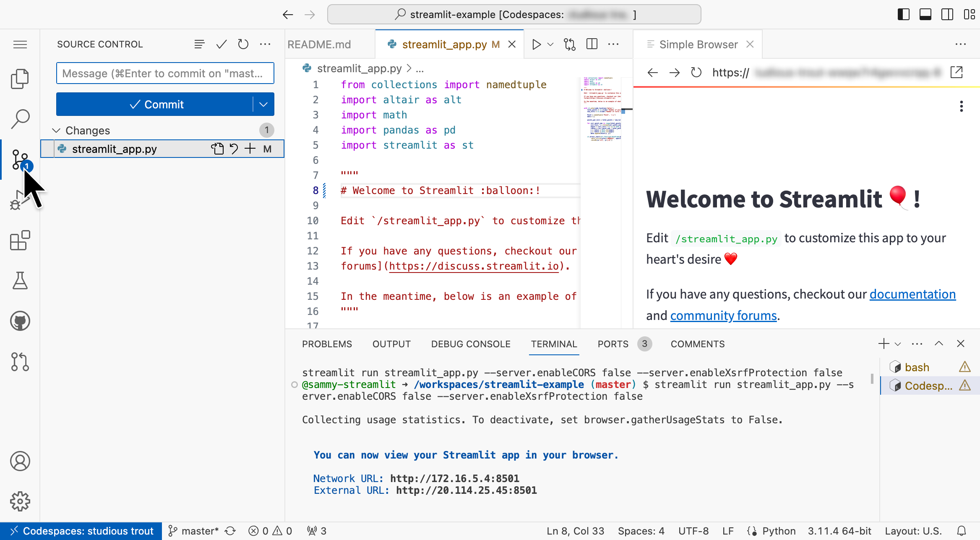
Task: Click Codespaces: studious trout remote indicator
Action: tap(81, 531)
